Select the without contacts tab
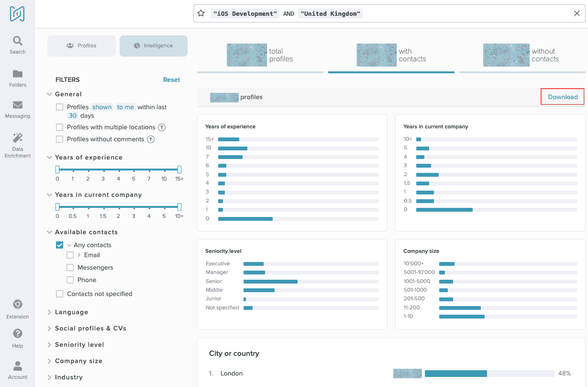 [x=521, y=55]
